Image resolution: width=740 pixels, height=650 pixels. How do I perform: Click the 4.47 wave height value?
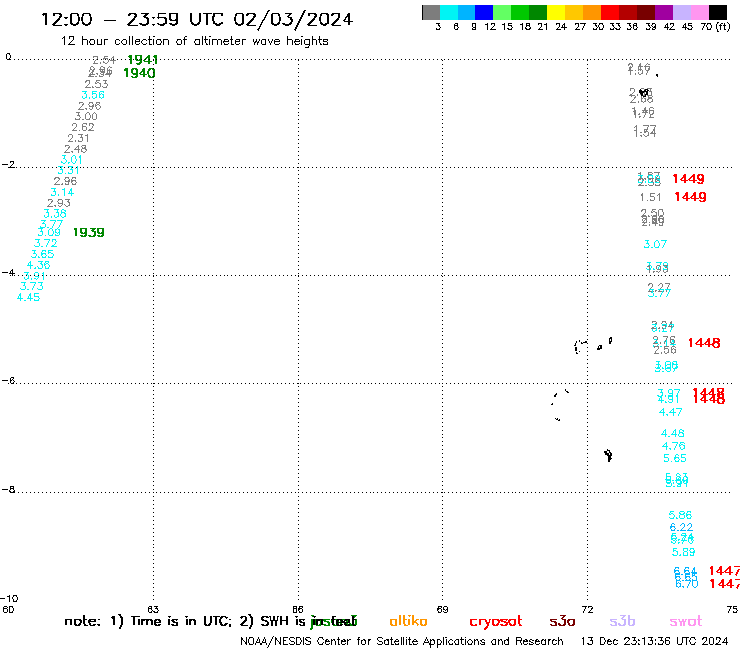click(x=671, y=413)
